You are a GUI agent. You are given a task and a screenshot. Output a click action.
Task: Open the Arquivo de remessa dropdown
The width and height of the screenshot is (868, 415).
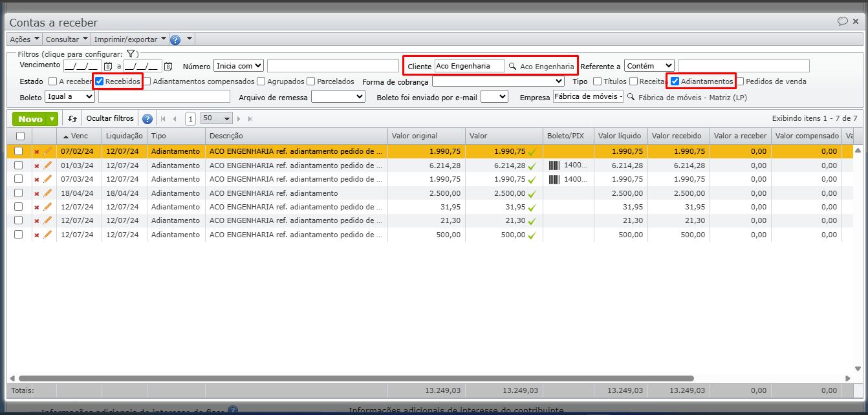point(338,96)
